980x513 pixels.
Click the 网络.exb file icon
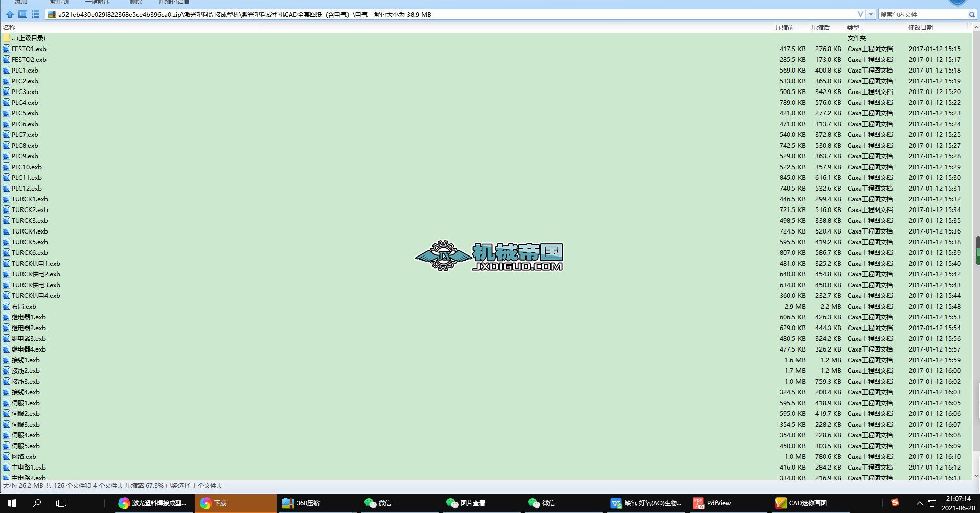point(7,457)
